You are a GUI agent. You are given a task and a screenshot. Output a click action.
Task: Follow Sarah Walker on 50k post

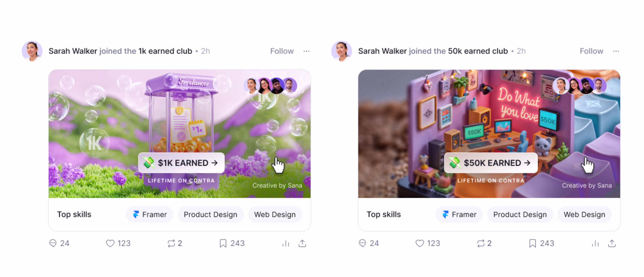pos(591,51)
